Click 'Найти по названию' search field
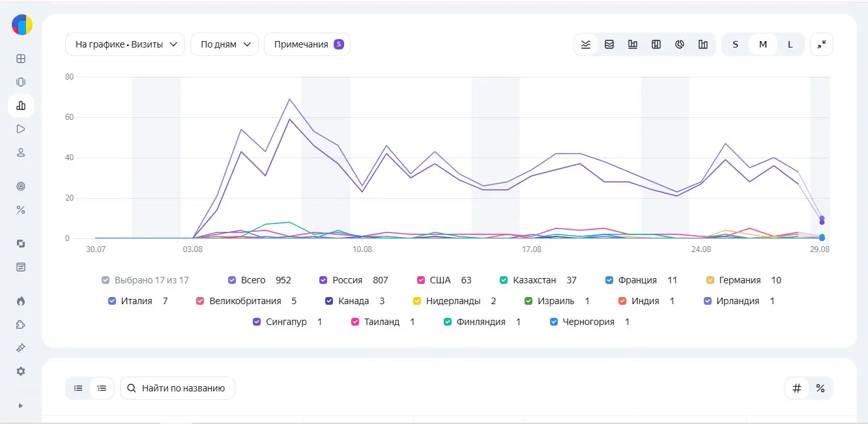The height and width of the screenshot is (424, 868). click(177, 388)
